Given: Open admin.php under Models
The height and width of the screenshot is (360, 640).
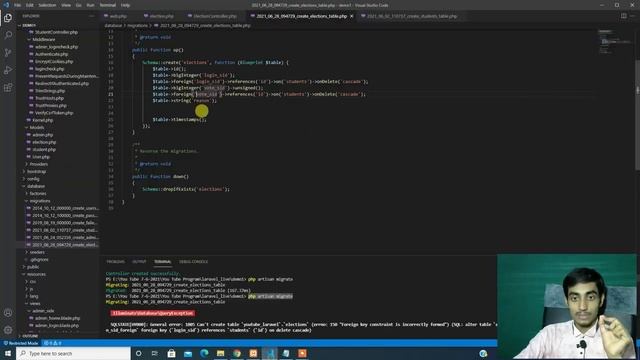Looking at the screenshot, I should 43,135.
